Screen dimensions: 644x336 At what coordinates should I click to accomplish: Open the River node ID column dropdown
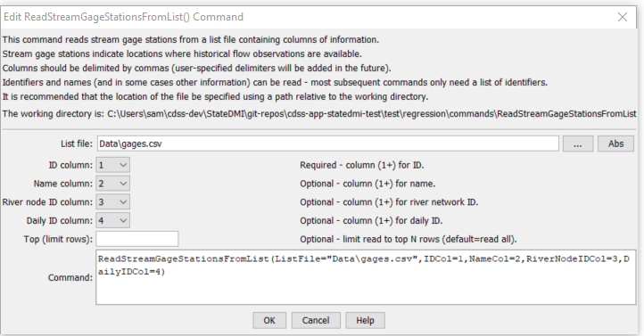click(x=113, y=201)
